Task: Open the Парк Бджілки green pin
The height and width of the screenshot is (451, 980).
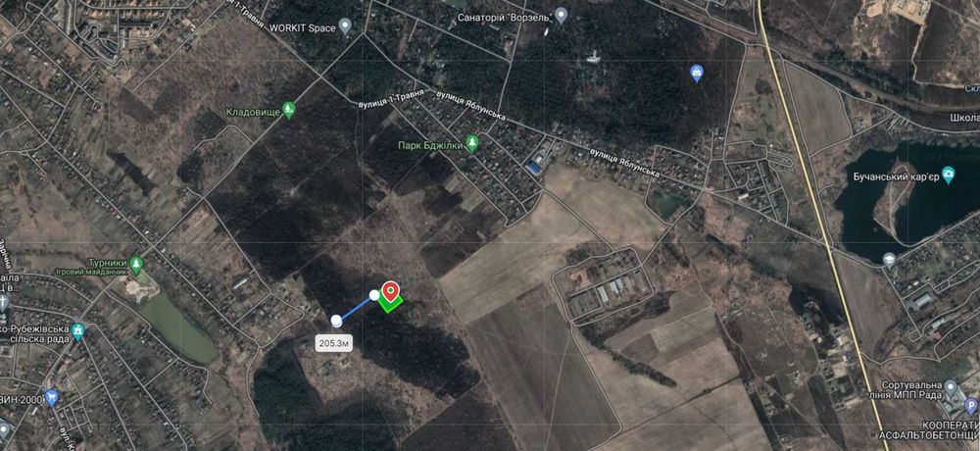Action: coord(472,143)
